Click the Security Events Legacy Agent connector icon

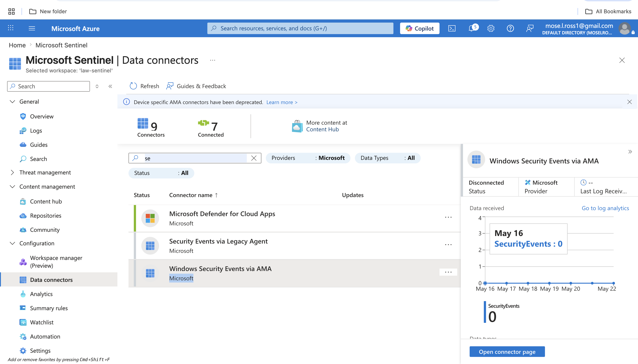click(x=150, y=246)
